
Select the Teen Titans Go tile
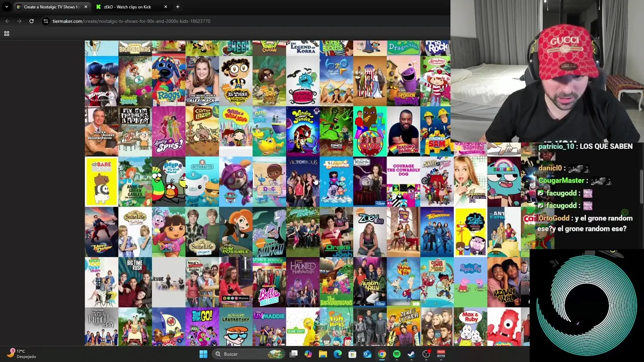[202, 327]
